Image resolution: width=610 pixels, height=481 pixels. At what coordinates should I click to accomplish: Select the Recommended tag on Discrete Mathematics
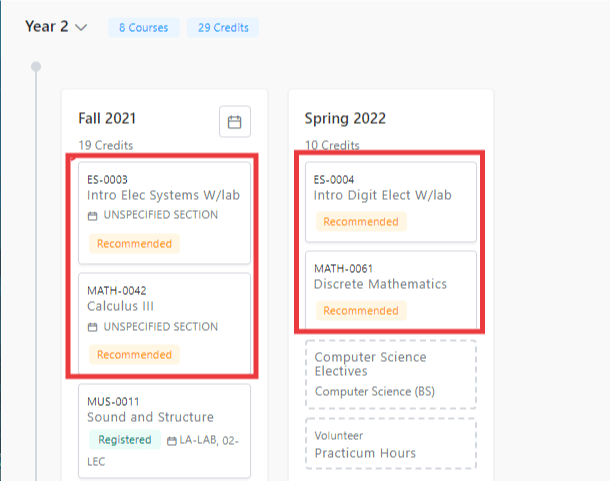click(361, 311)
